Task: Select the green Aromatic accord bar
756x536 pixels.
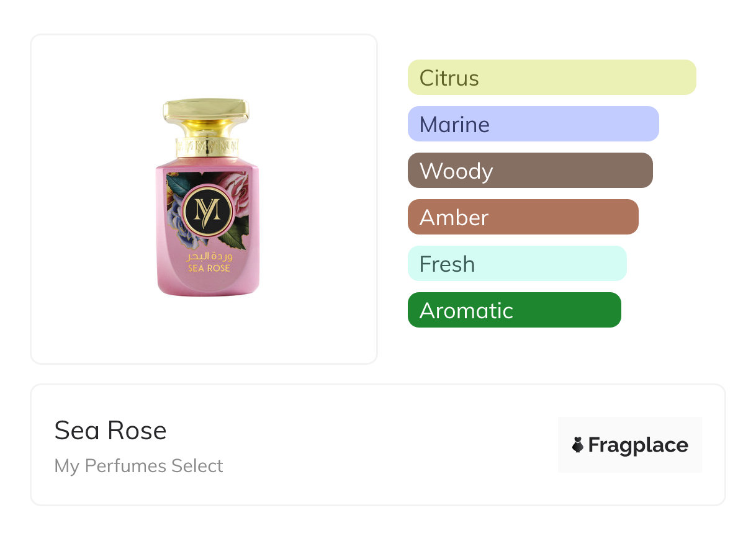Action: click(514, 310)
